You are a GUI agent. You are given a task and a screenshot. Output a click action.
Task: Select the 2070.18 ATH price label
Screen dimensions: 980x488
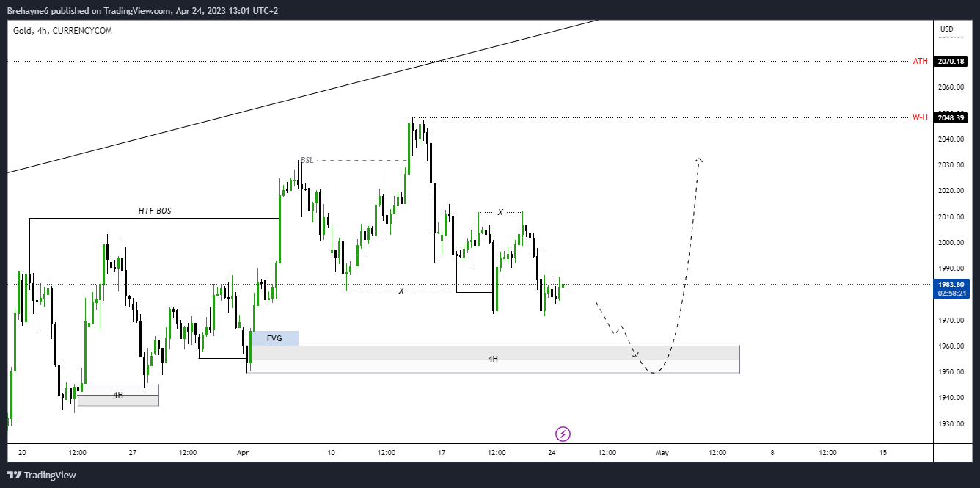(x=951, y=62)
